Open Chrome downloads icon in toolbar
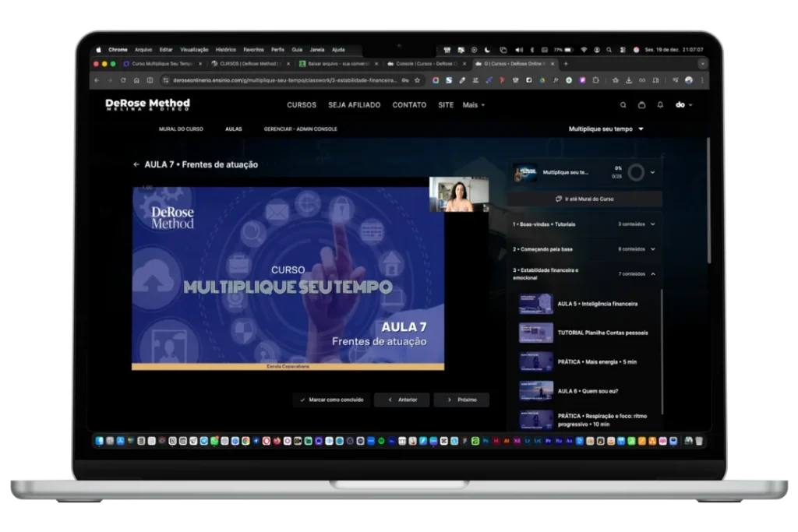Viewport: 798px width, 532px height. pyautogui.click(x=629, y=80)
